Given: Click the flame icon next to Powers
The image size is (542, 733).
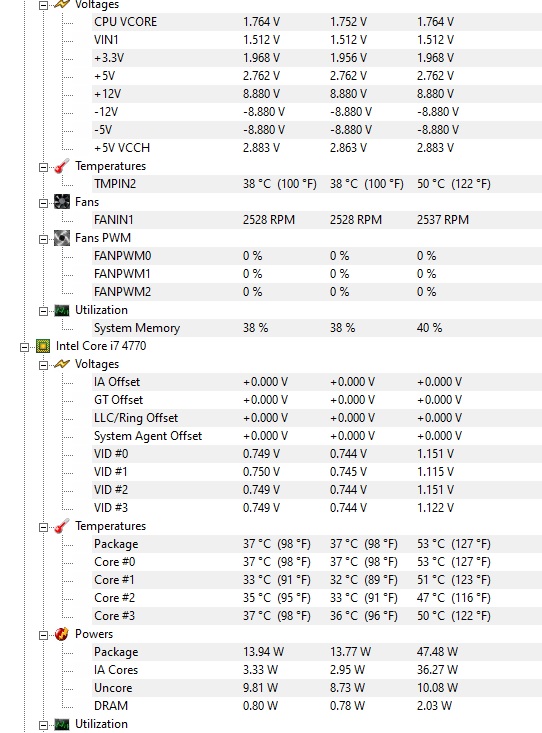Looking at the screenshot, I should click(x=61, y=634).
